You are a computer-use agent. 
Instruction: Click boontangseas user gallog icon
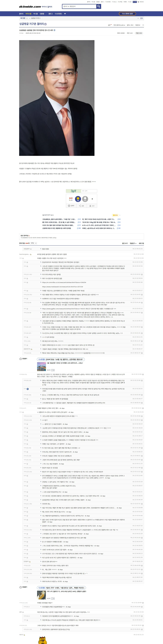pos(31,254)
